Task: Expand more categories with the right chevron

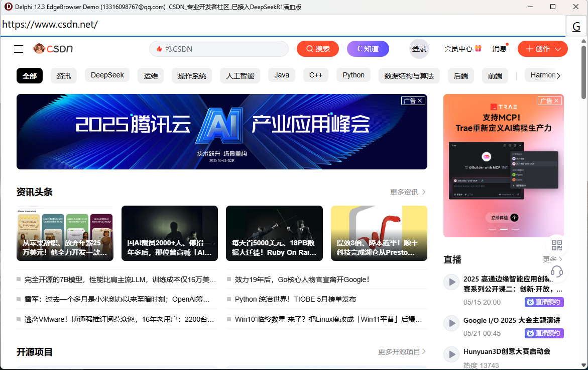Action: tap(558, 76)
